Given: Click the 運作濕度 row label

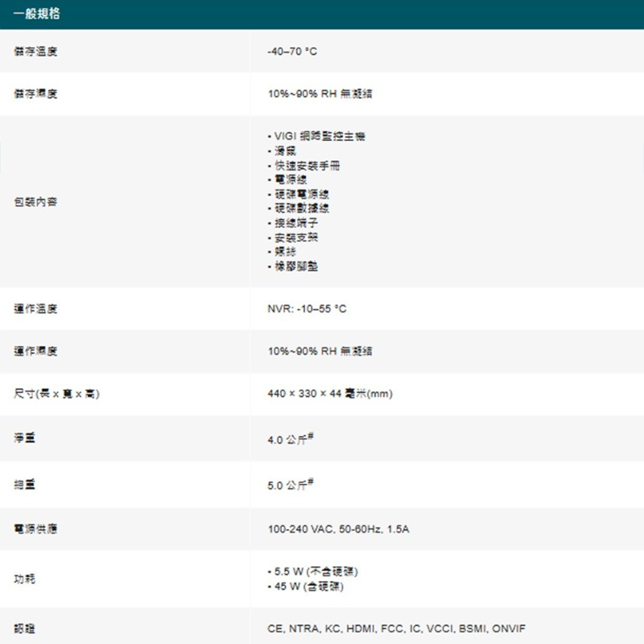Looking at the screenshot, I should click(x=35, y=352).
